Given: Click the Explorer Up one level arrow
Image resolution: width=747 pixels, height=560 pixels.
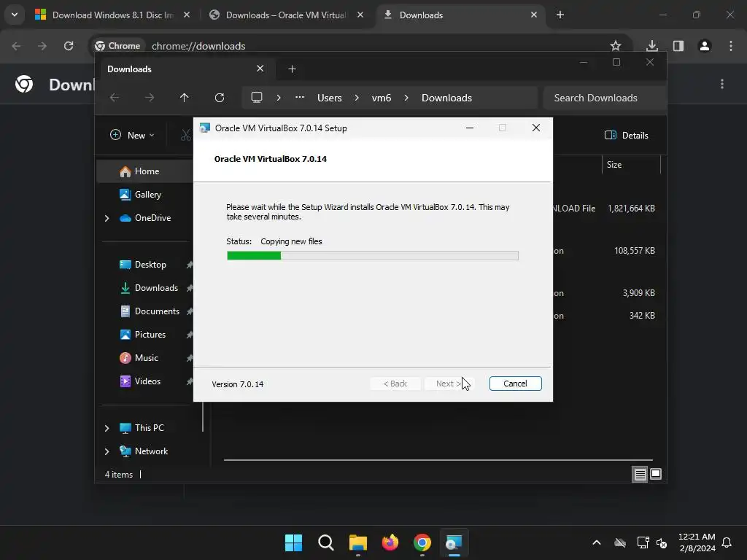Looking at the screenshot, I should coord(184,98).
